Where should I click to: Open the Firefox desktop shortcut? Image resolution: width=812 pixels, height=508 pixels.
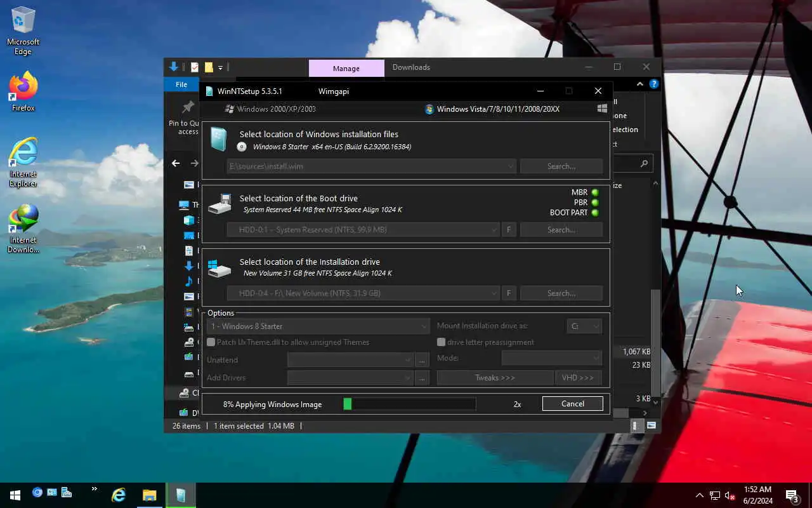[x=23, y=93]
